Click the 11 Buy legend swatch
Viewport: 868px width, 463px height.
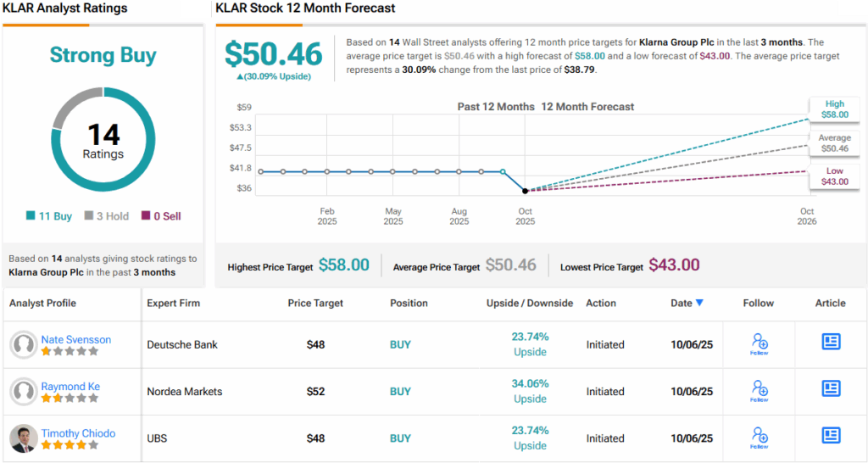point(31,216)
